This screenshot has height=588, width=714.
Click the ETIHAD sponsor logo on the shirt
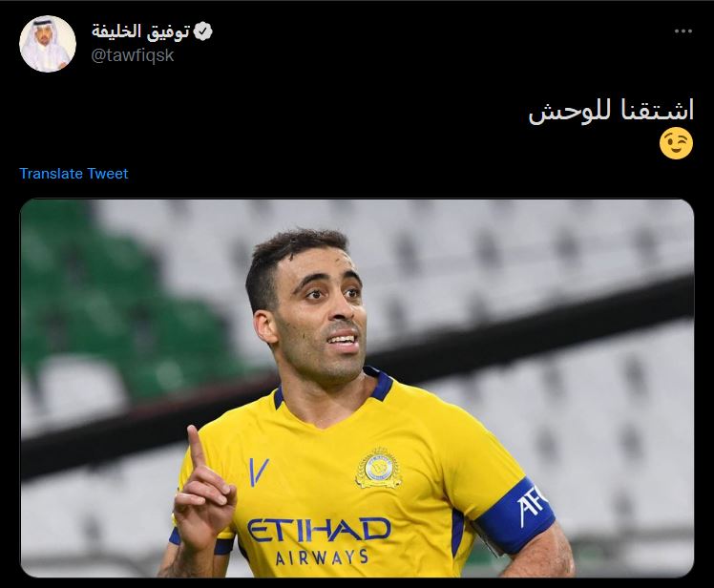tap(319, 530)
